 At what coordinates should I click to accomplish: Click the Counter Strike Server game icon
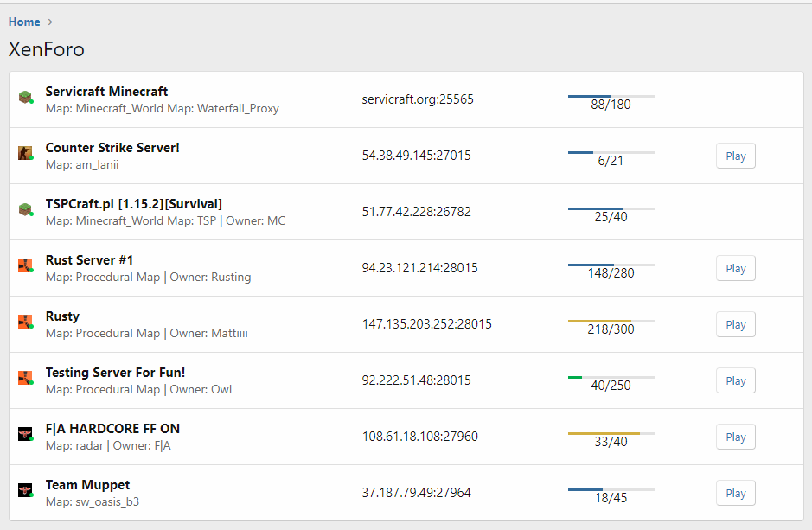25,154
